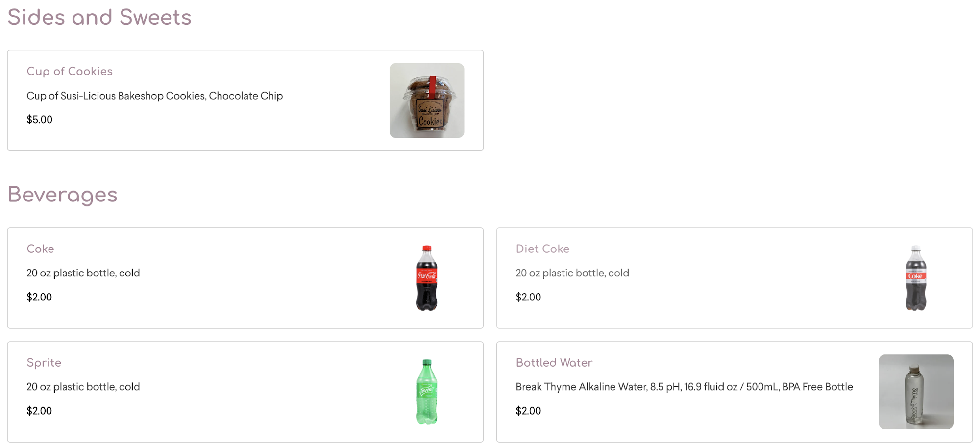Click the Sides and Sweets heading
This screenshot has height=448, width=980.
tap(99, 17)
